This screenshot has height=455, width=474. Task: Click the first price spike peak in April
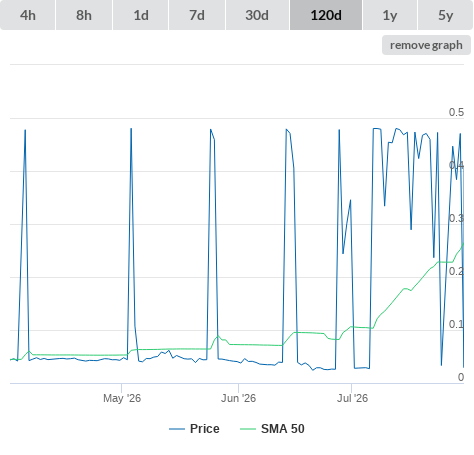point(25,130)
